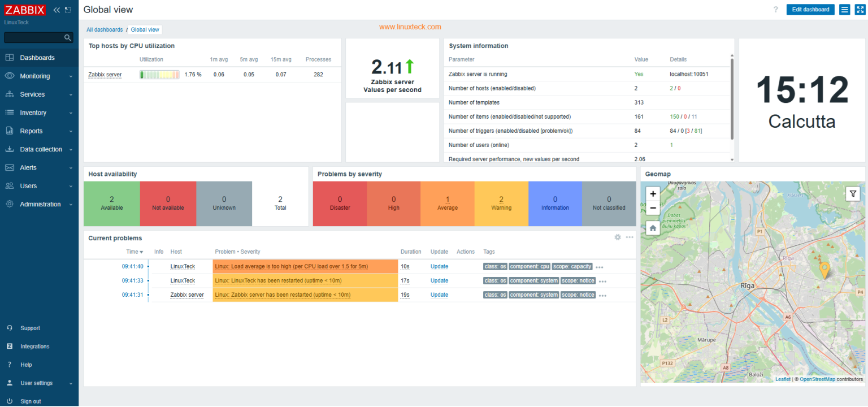868x407 pixels.
Task: Click the ZABBIX logo
Action: pos(25,10)
